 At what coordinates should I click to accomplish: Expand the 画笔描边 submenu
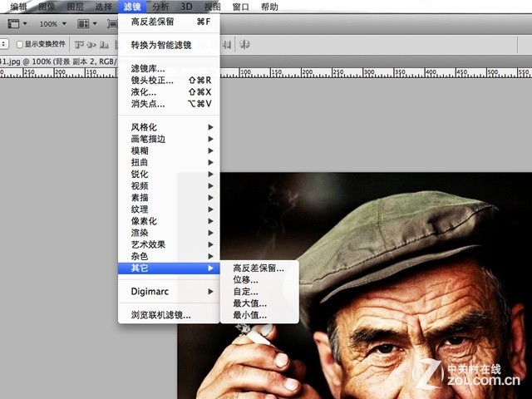169,139
